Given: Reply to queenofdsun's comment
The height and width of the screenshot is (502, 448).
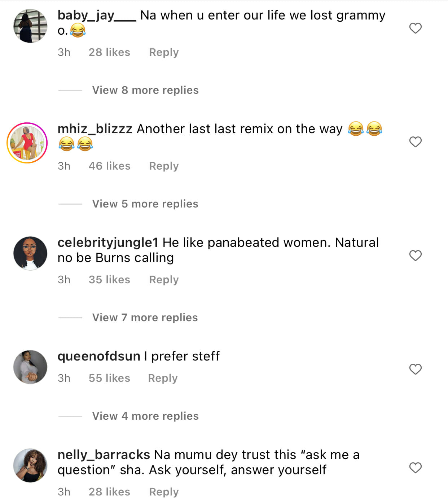Looking at the screenshot, I should pos(163,378).
